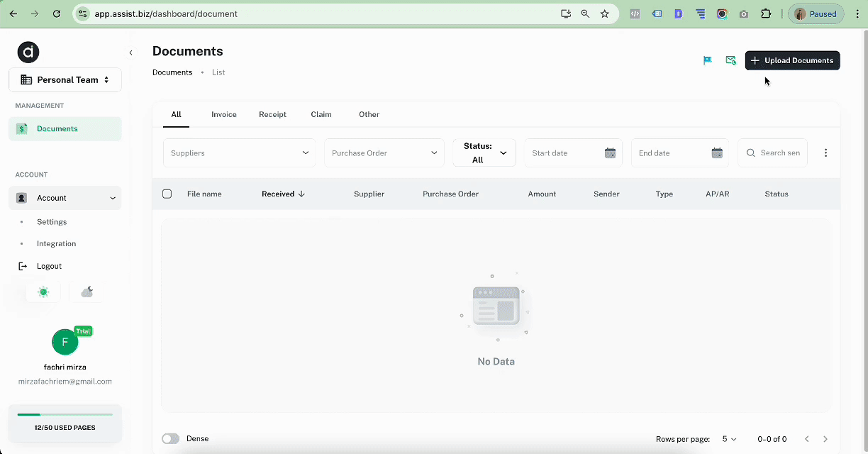
Task: Open the Settings link in sidebar
Action: click(52, 222)
